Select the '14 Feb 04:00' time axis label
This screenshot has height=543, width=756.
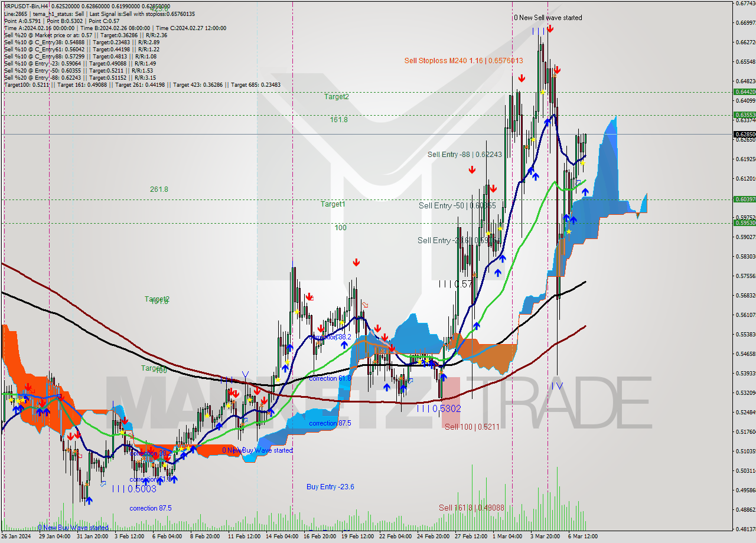point(282,537)
